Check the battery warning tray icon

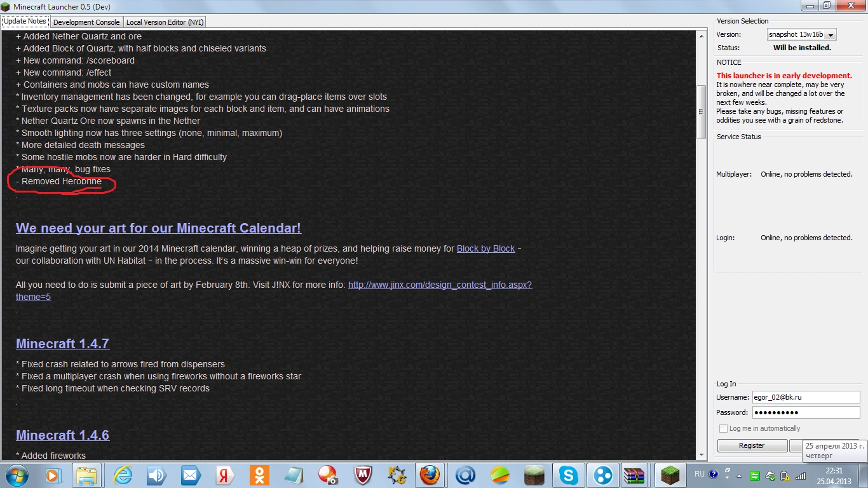coord(785,475)
